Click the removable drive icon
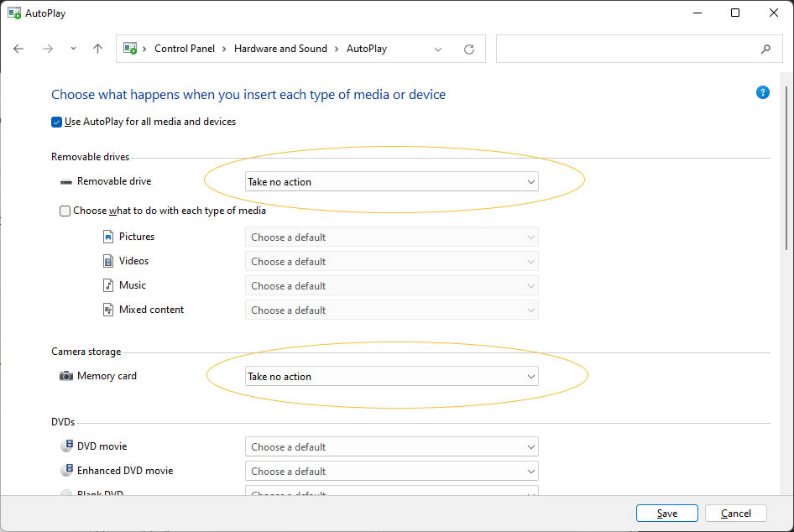 (x=65, y=181)
